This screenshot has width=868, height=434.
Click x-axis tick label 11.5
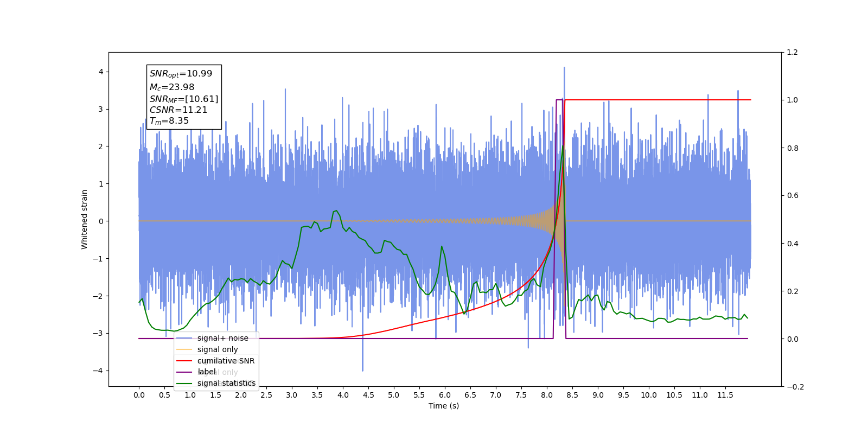click(725, 395)
